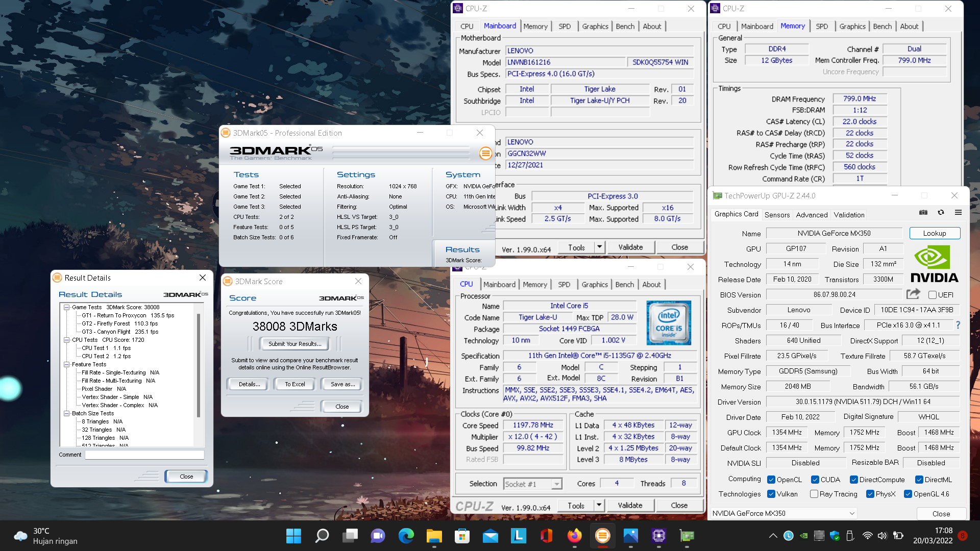Click Validate in bottom CPU-Z window
The image size is (980, 551).
click(x=630, y=505)
